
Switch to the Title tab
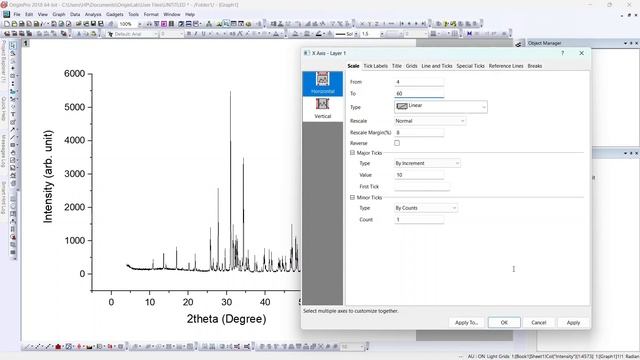pos(397,66)
